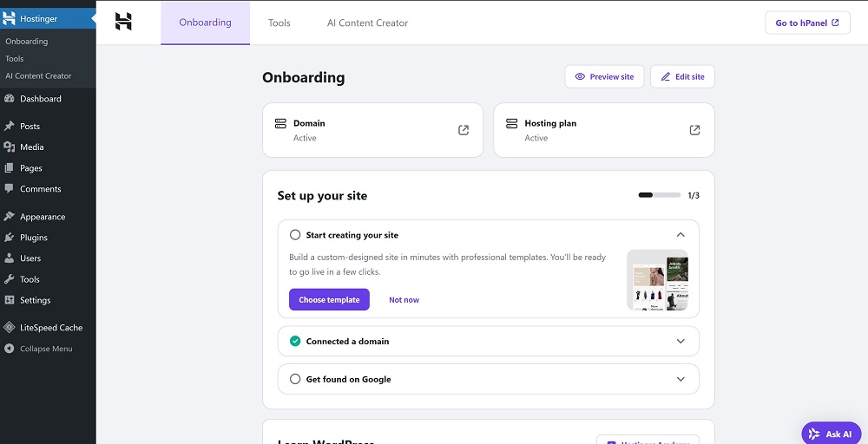Click the Media icon in sidebar

[9, 147]
